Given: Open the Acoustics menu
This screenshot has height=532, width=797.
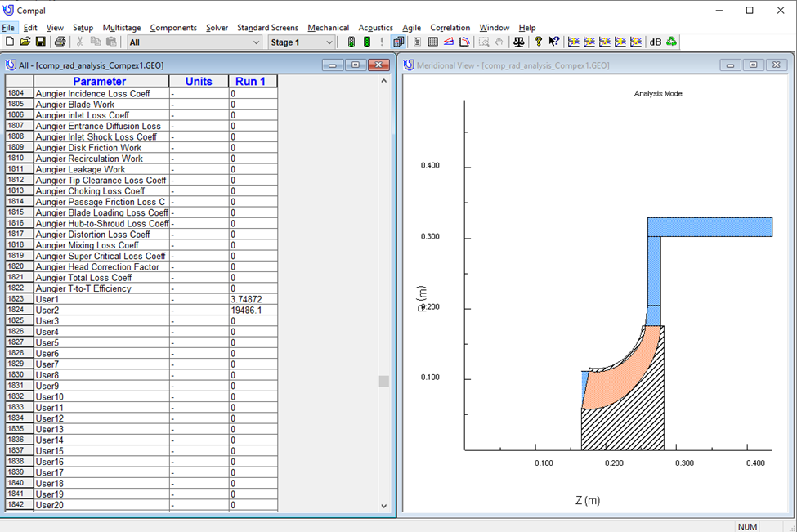Looking at the screenshot, I should click(375, 27).
